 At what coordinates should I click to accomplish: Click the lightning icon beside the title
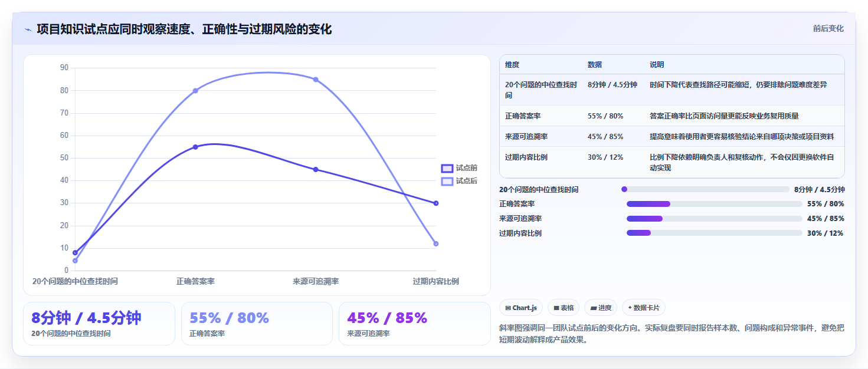(28, 29)
